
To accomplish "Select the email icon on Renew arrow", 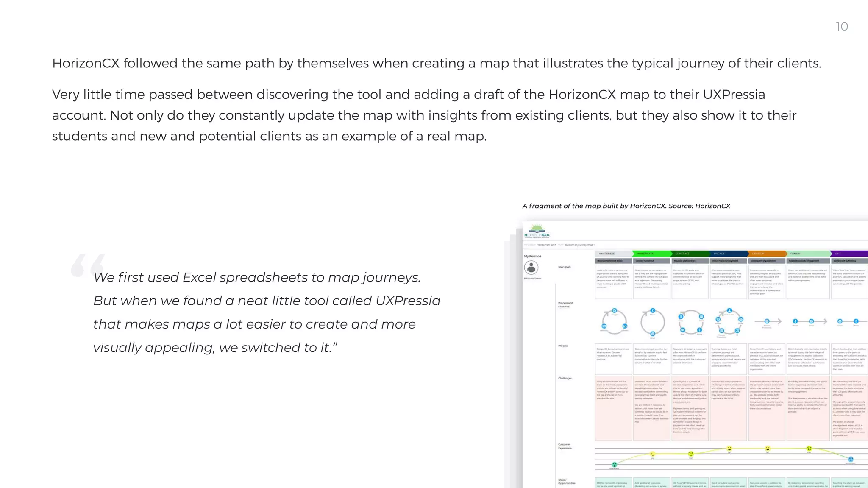I will click(811, 321).
